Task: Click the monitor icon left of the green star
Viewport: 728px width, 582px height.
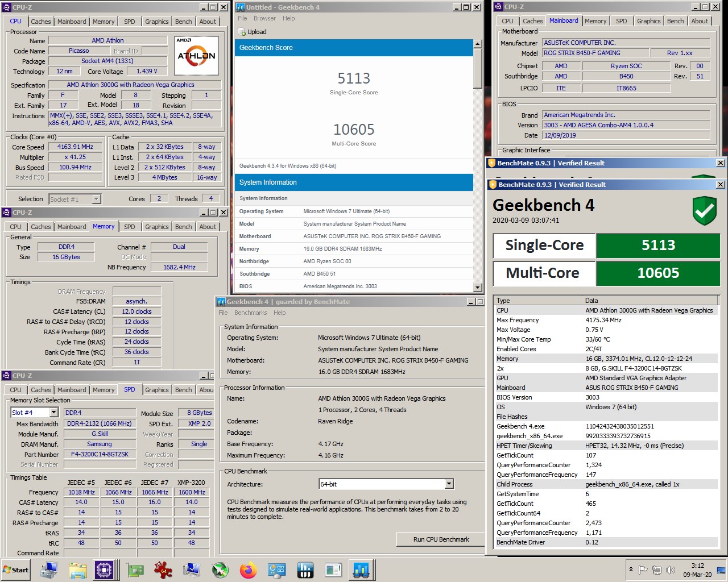Action: point(192,569)
